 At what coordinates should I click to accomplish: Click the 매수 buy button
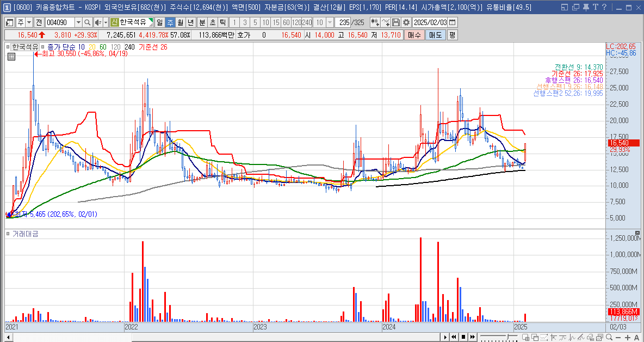pyautogui.click(x=414, y=35)
